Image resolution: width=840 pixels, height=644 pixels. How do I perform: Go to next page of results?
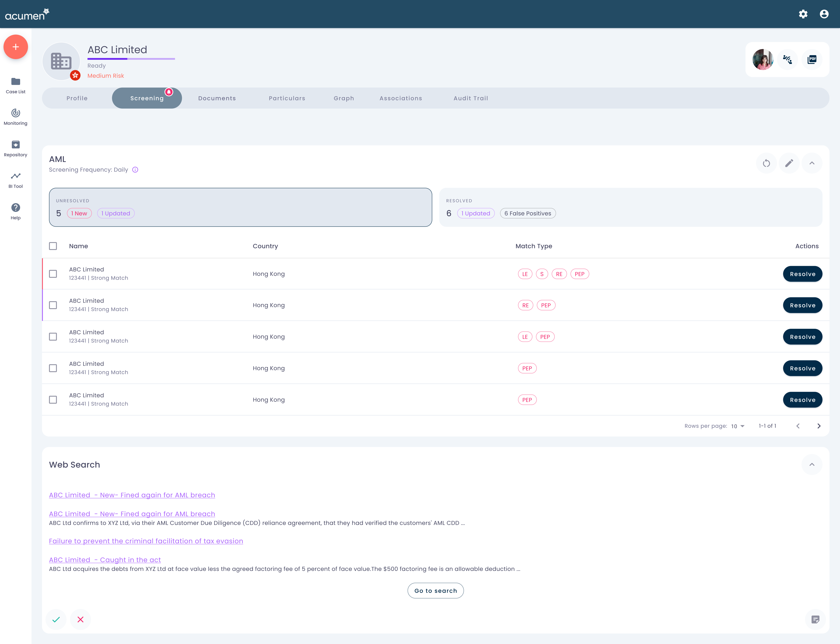[819, 426]
